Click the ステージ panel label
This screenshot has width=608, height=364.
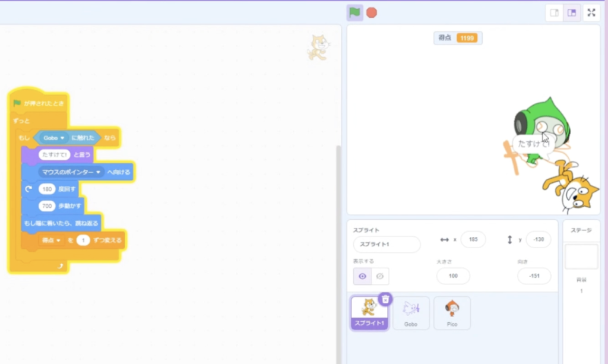[581, 230]
